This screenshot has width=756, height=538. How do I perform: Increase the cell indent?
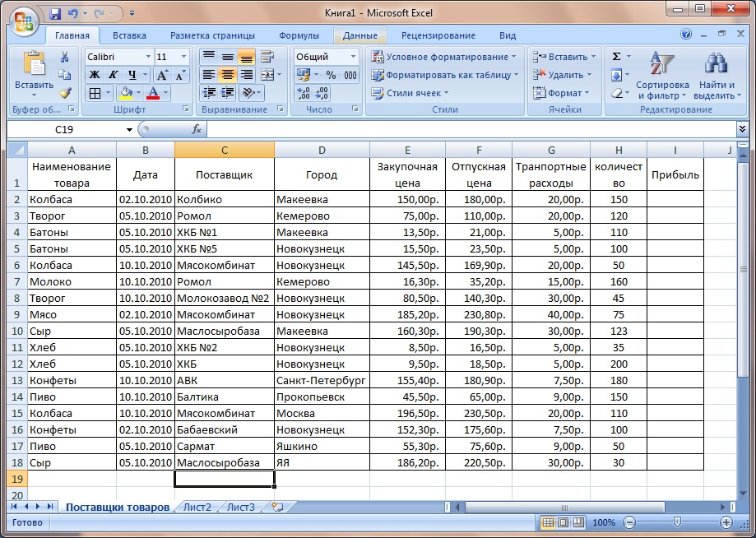click(x=228, y=93)
